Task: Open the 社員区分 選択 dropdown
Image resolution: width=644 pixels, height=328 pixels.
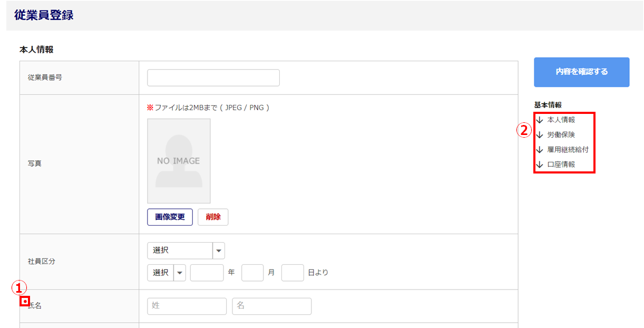Action: click(186, 250)
